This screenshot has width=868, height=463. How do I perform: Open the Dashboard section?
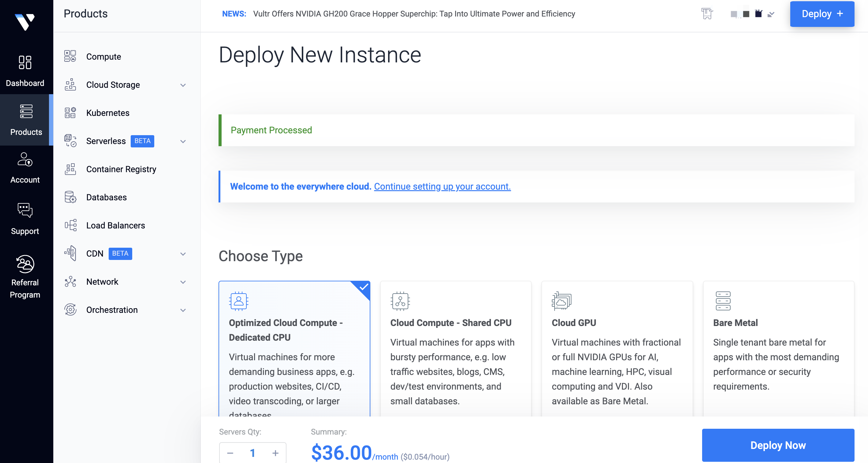(x=25, y=71)
